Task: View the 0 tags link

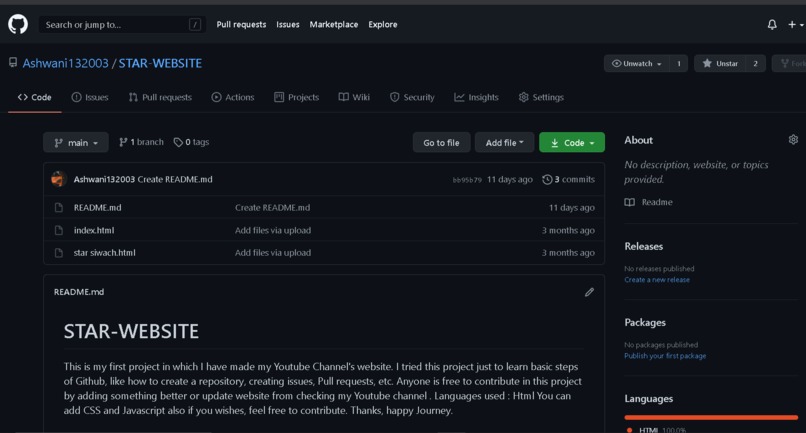Action: (x=191, y=142)
